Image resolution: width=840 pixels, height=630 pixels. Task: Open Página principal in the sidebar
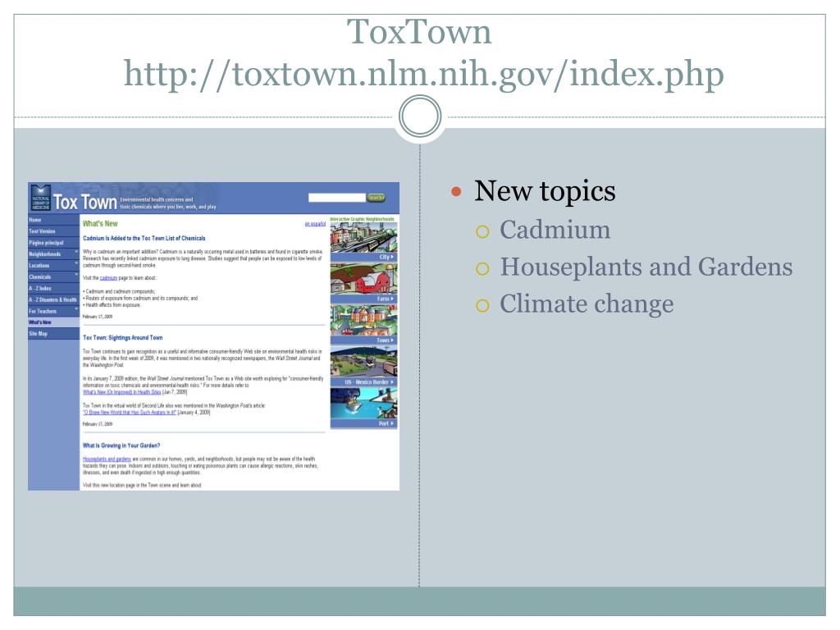[x=53, y=243]
